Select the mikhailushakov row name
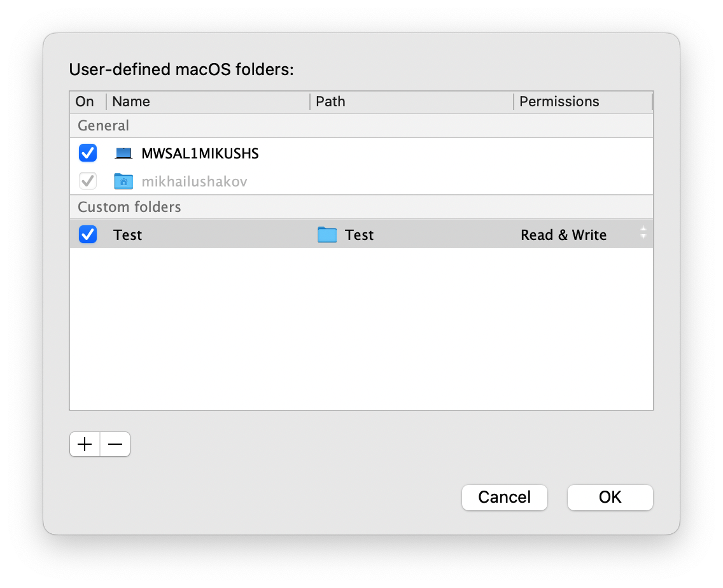This screenshot has width=723, height=588. point(194,181)
